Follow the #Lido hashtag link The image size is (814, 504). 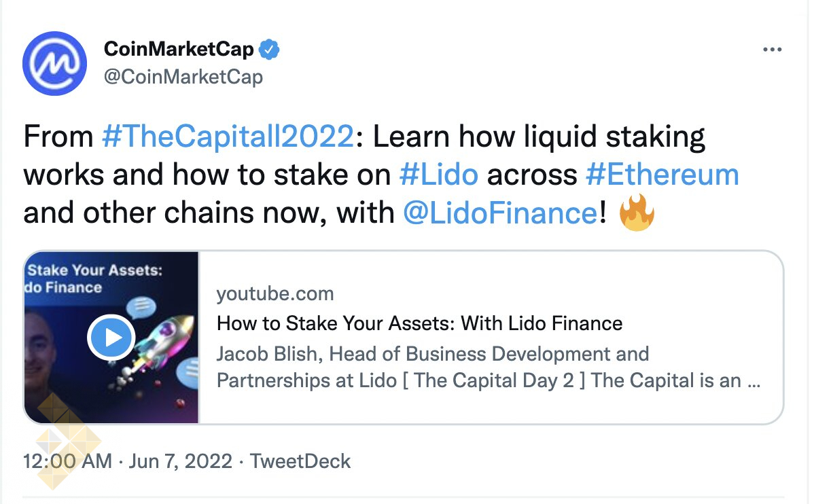pyautogui.click(x=438, y=175)
